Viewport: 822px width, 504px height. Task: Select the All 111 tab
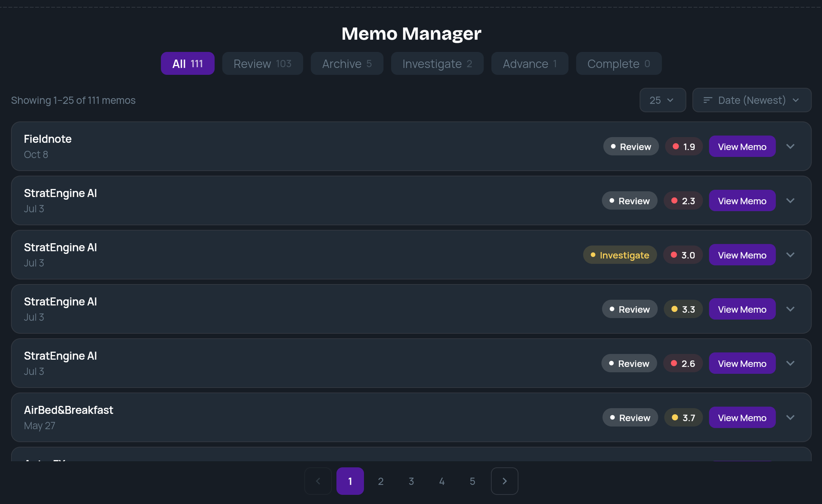pos(187,63)
